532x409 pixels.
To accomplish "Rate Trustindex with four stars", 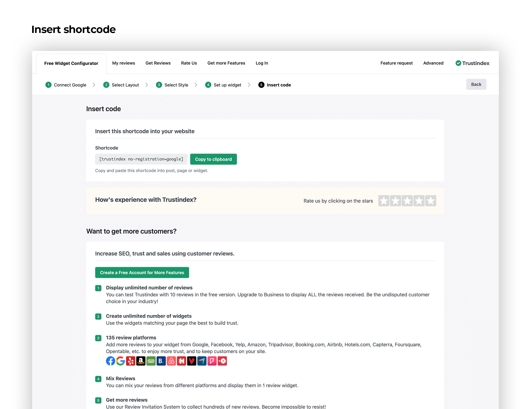I will point(419,201).
